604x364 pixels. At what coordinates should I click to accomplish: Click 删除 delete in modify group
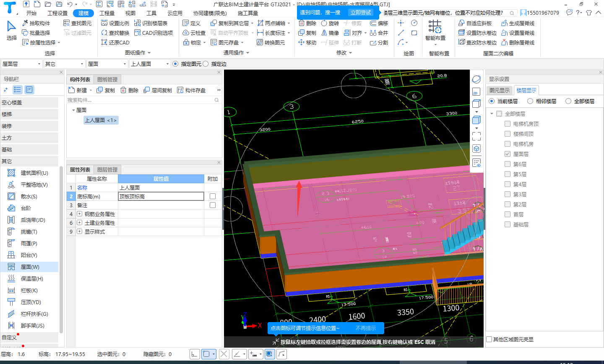(307, 23)
